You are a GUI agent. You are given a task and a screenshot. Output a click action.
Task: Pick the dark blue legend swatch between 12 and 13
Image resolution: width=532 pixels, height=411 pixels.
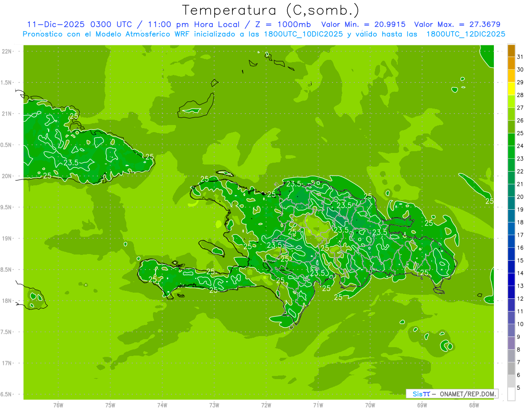coord(511,292)
